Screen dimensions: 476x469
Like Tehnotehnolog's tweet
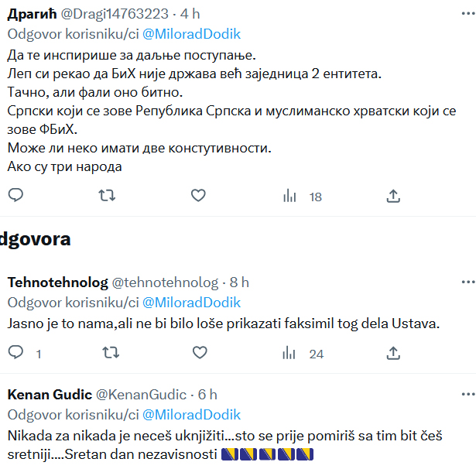200,353
